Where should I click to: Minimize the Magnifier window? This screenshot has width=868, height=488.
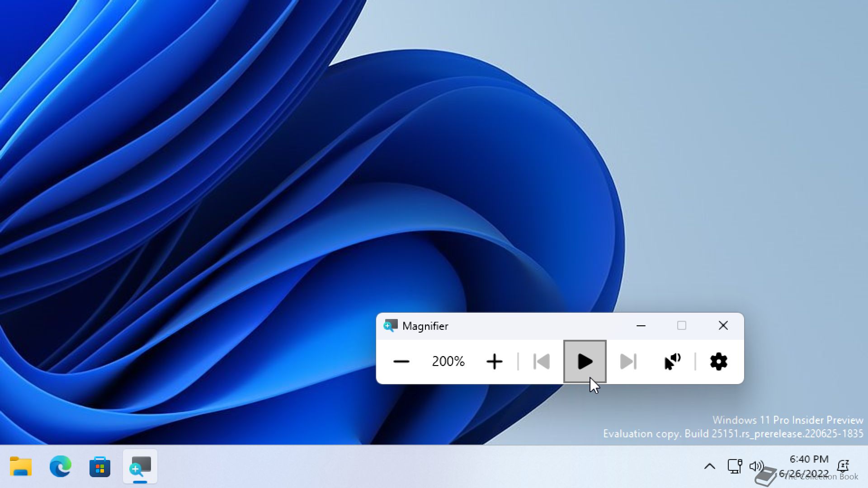(641, 326)
